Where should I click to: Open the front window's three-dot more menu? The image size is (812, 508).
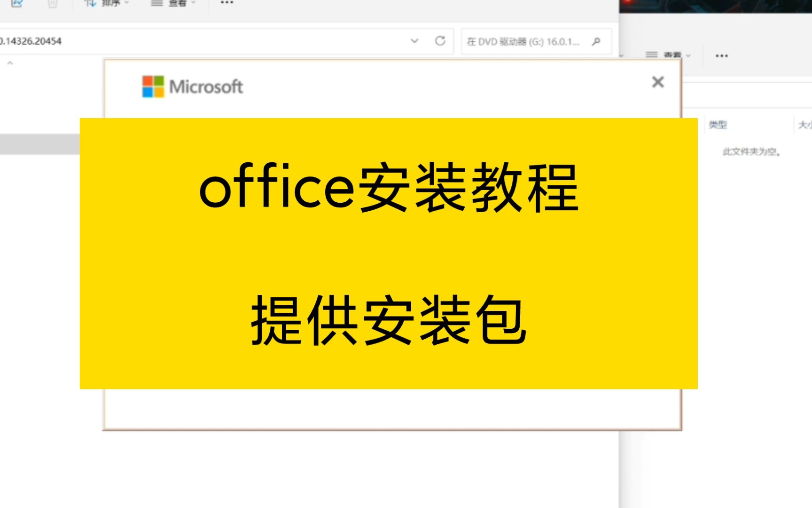(x=227, y=3)
